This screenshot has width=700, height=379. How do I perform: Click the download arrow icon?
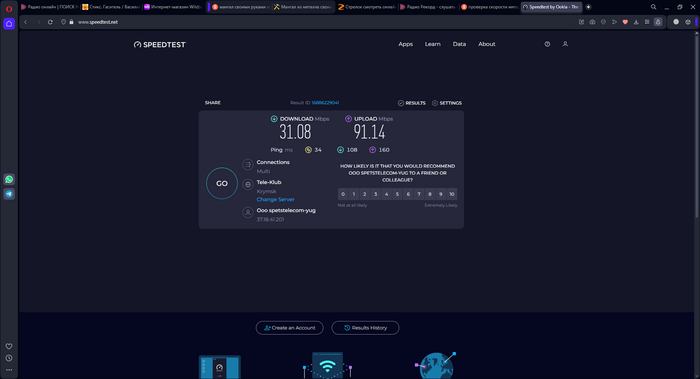coord(274,119)
